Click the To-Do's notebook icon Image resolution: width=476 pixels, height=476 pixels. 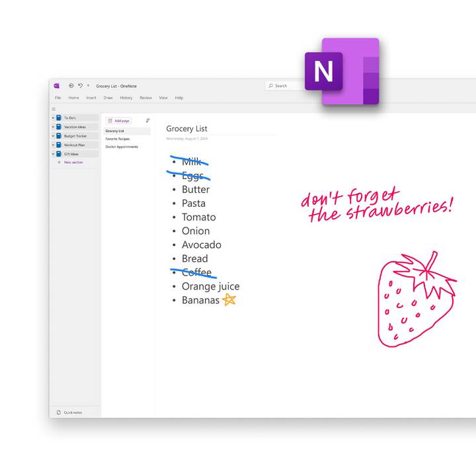point(59,118)
